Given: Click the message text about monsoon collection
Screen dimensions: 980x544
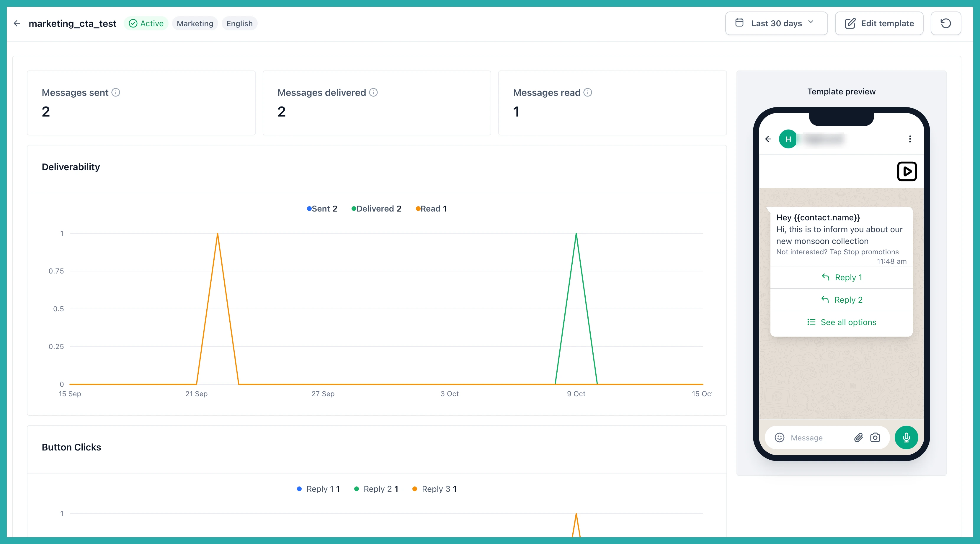Looking at the screenshot, I should (x=839, y=235).
